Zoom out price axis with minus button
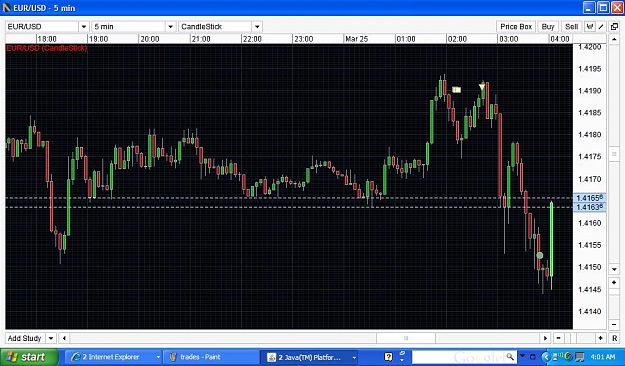The width and height of the screenshot is (625, 366). point(614,324)
